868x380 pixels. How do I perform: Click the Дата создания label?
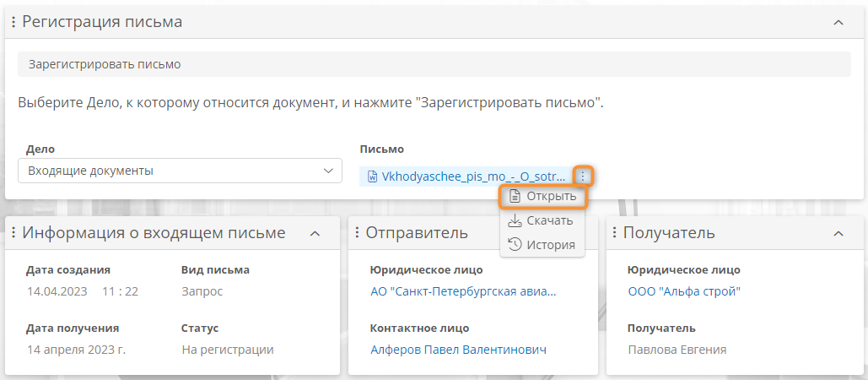(68, 269)
